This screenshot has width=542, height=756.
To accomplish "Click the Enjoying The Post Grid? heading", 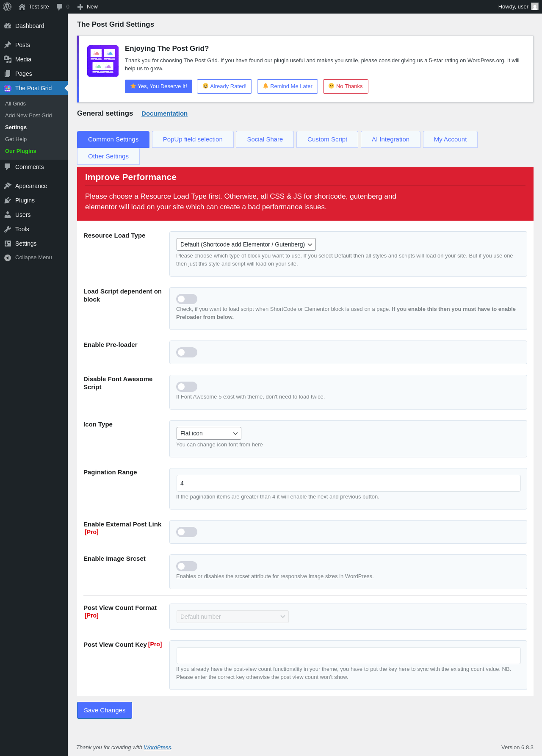I will (167, 49).
